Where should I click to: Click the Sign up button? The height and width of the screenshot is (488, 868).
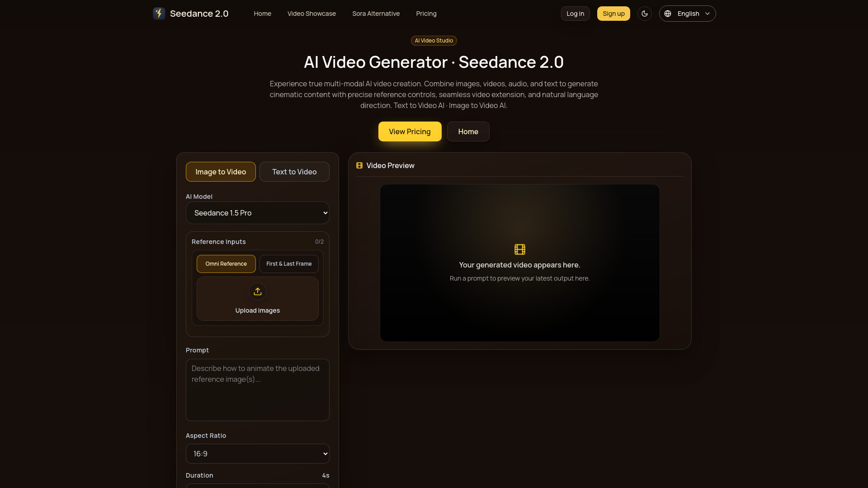coord(613,14)
